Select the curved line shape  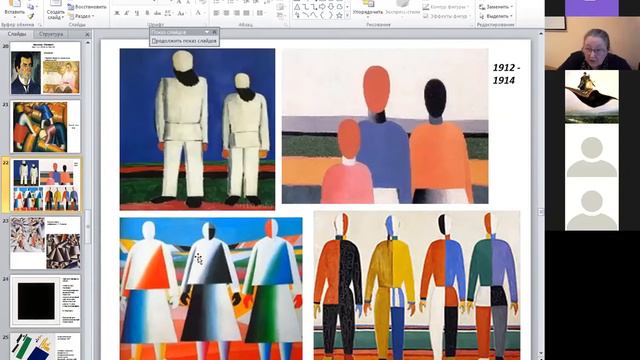(x=305, y=16)
